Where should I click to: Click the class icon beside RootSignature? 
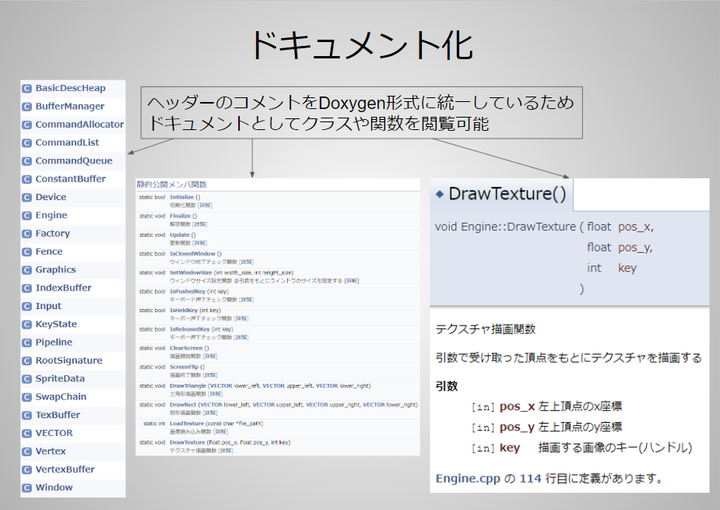click(27, 361)
